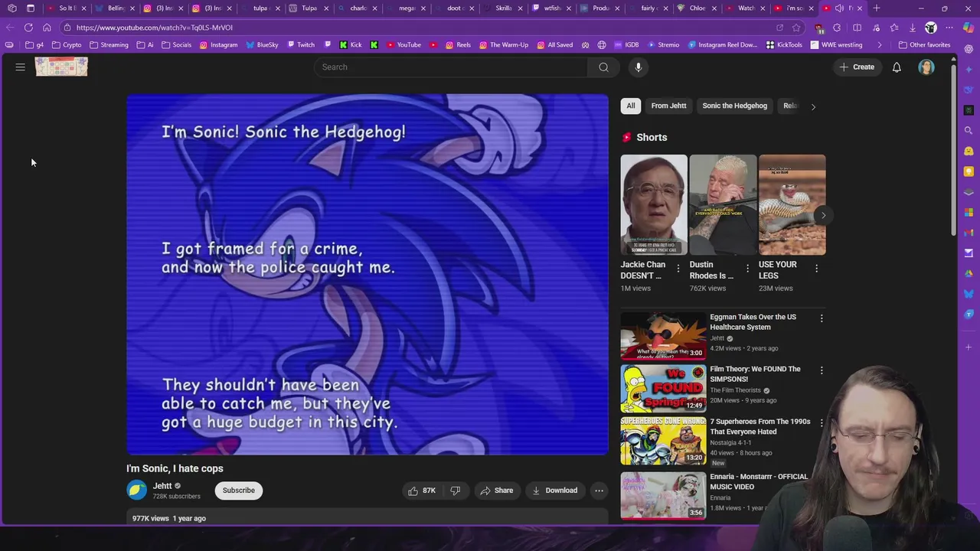Open Film Theory Simpsons video thumbnail
Viewport: 980px width, 551px height.
point(663,389)
